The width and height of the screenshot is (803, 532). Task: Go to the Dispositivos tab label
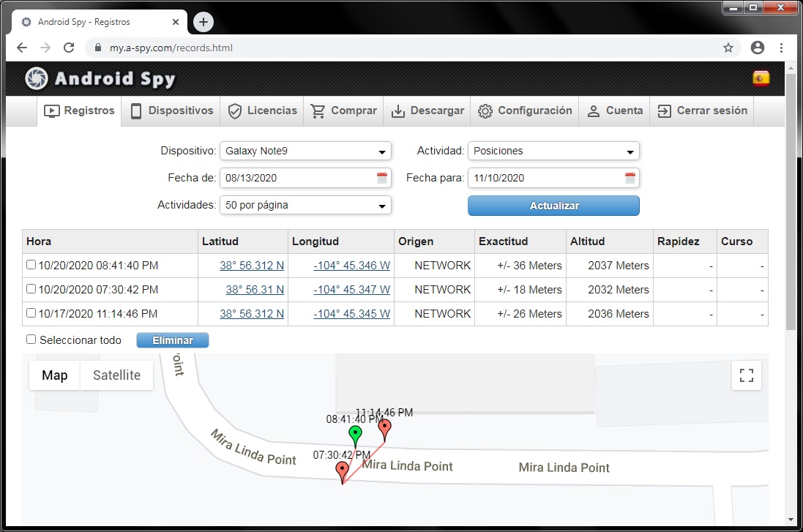181,110
